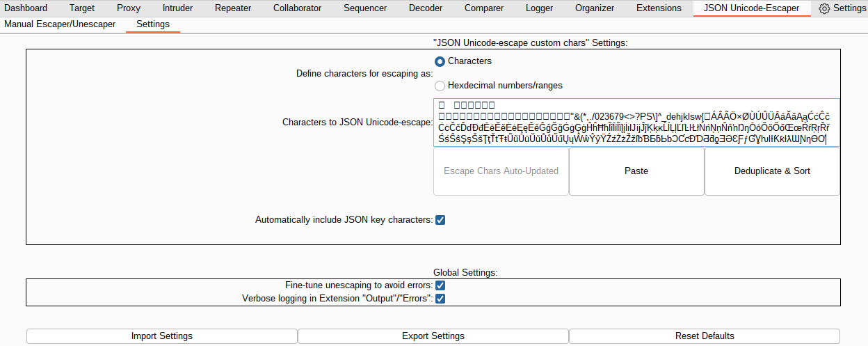The height and width of the screenshot is (346, 868).
Task: Click Escape Chars Auto-Updated button
Action: 501,171
